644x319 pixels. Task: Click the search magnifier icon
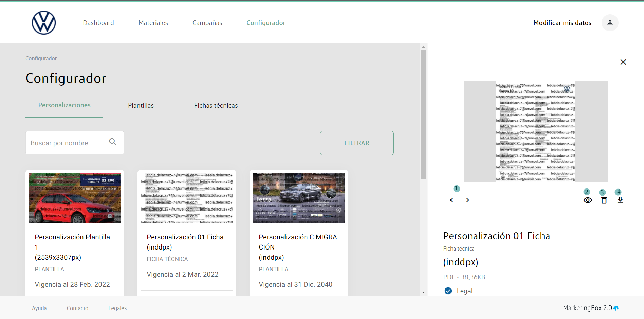point(113,142)
